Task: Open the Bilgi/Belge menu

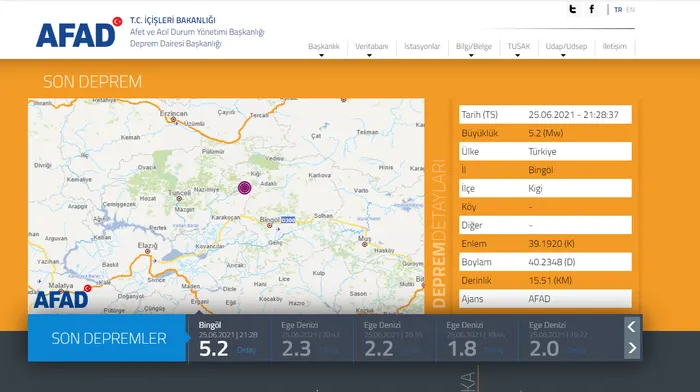Action: (x=474, y=46)
